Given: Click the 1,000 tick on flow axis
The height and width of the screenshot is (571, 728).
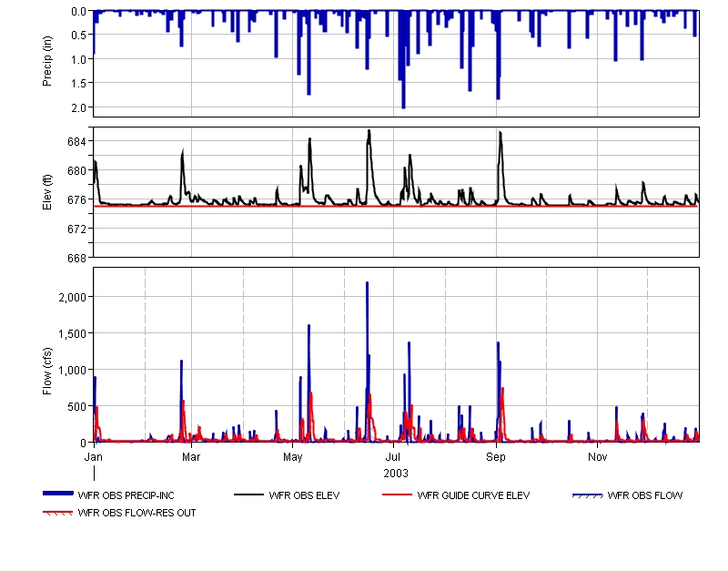Looking at the screenshot, I should click(73, 371).
